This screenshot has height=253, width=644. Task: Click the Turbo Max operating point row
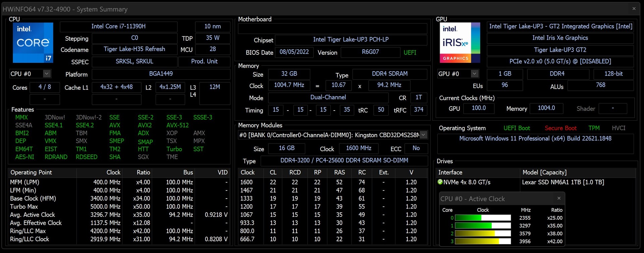[x=119, y=207]
